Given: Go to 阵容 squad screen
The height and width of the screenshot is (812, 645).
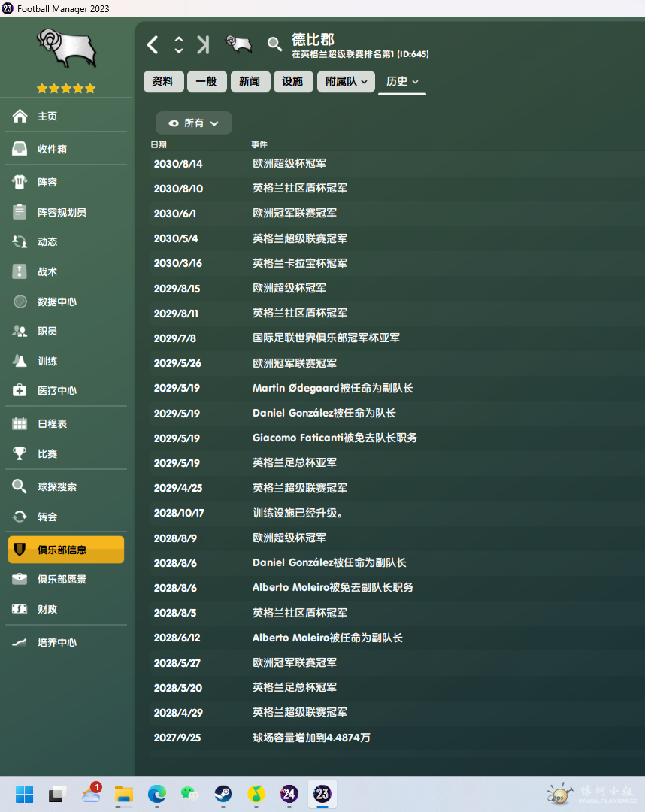Looking at the screenshot, I should click(x=47, y=182).
